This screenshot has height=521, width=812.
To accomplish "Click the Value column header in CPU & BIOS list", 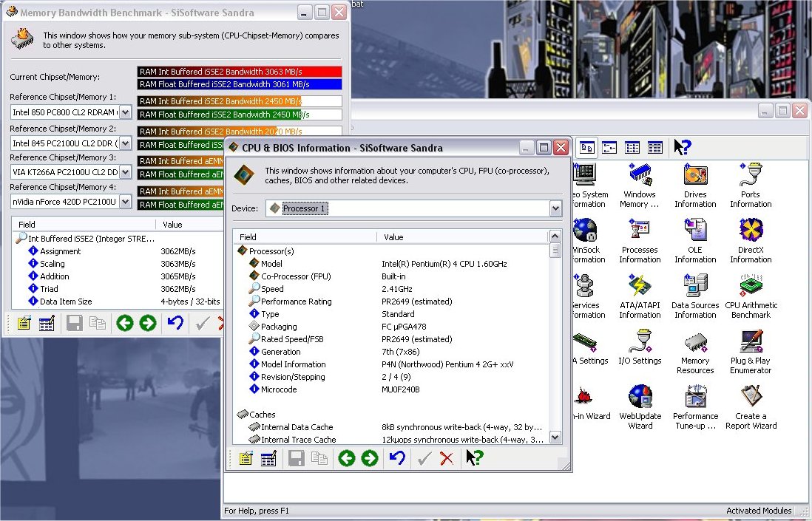I will coord(462,237).
